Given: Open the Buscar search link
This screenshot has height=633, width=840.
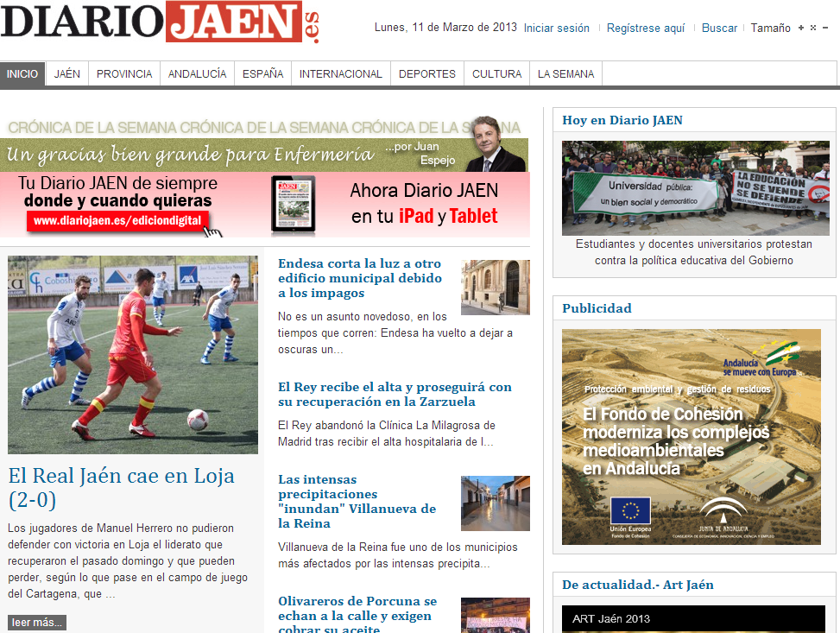Looking at the screenshot, I should (x=719, y=28).
